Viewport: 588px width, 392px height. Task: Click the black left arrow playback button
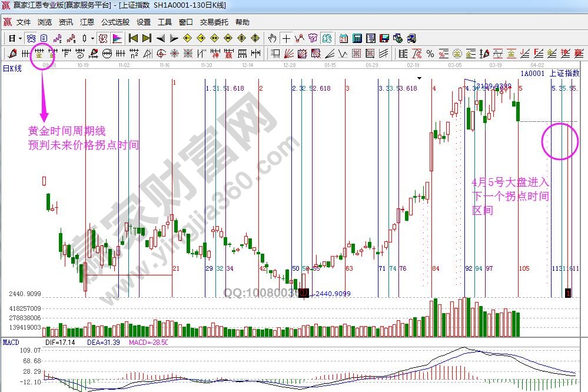coord(160,38)
